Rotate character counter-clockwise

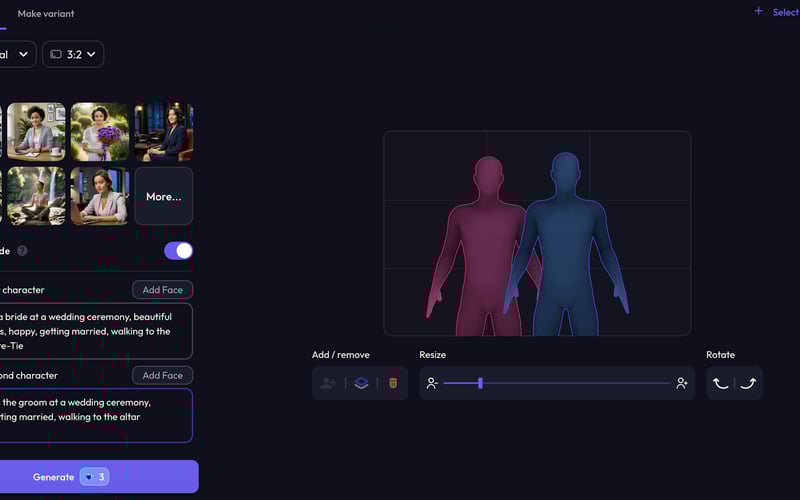[x=721, y=383]
